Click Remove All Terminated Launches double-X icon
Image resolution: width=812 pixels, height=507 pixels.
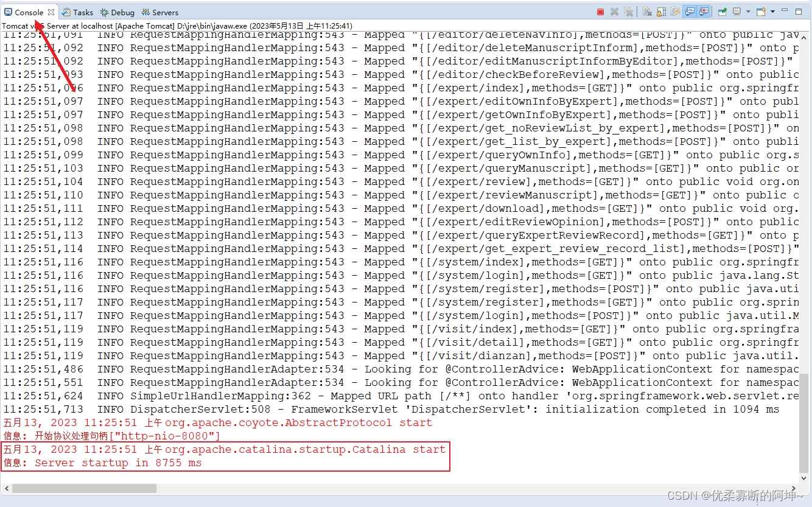point(629,12)
